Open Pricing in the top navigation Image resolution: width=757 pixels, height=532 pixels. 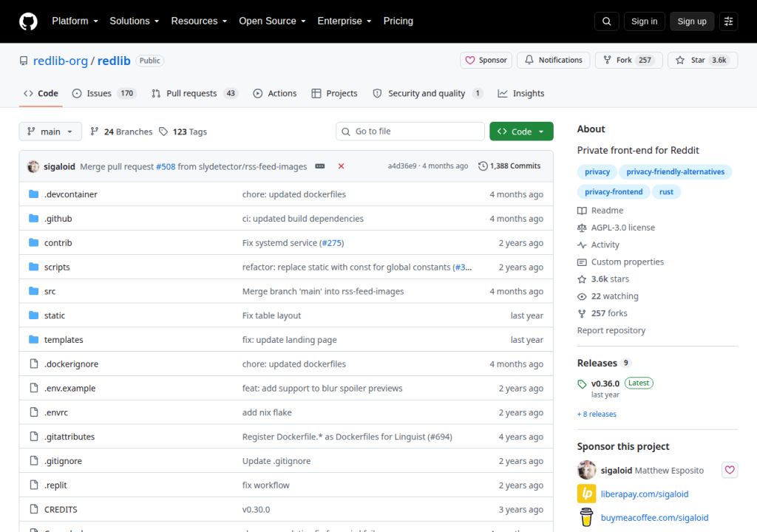click(x=398, y=21)
